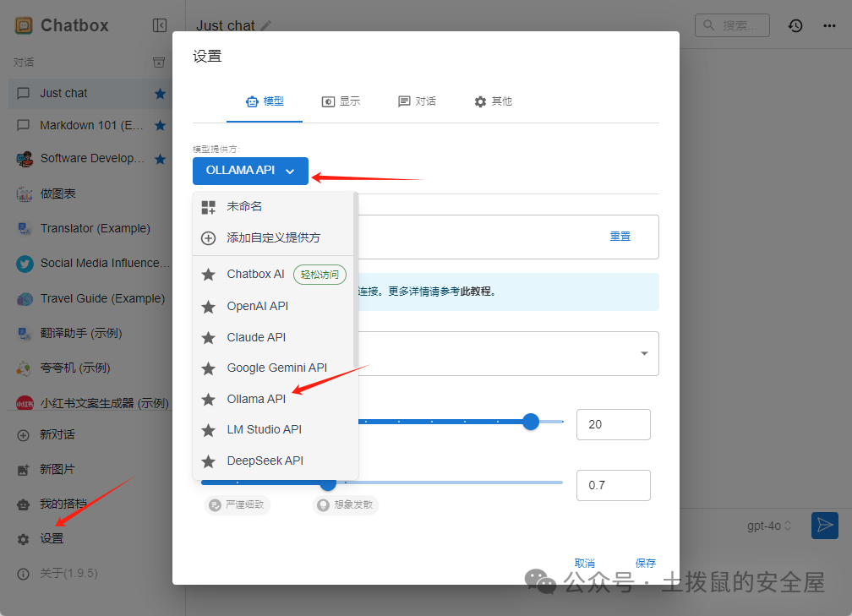
Task: Unstar the Software Developer conversation
Action: pyautogui.click(x=160, y=159)
